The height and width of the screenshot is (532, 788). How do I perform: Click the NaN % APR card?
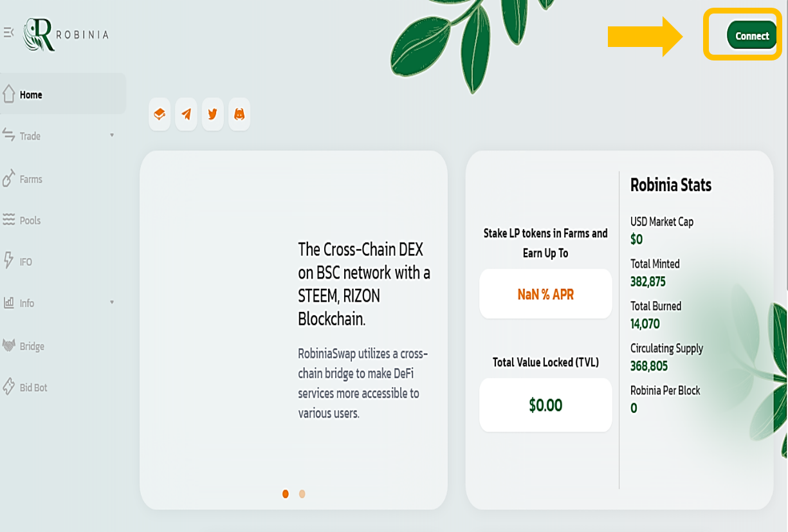click(545, 294)
